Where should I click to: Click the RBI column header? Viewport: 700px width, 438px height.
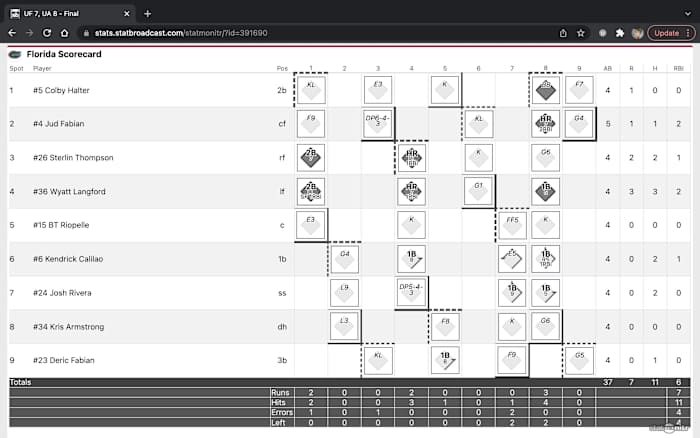(678, 68)
